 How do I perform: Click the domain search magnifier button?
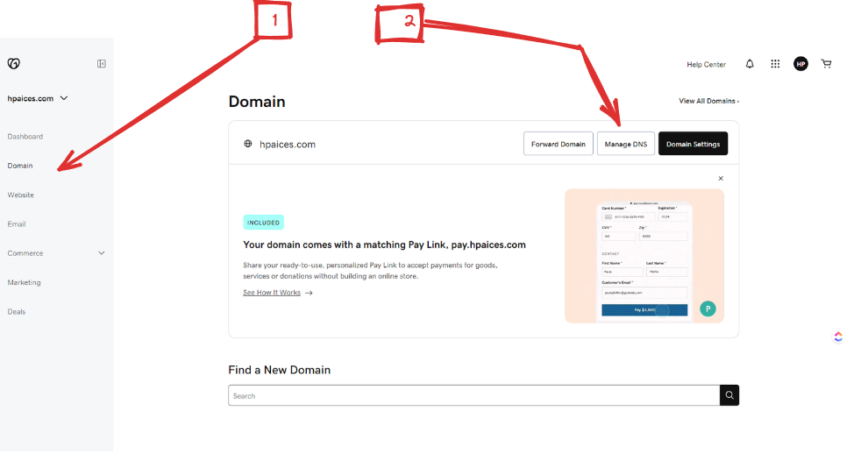pyautogui.click(x=729, y=395)
